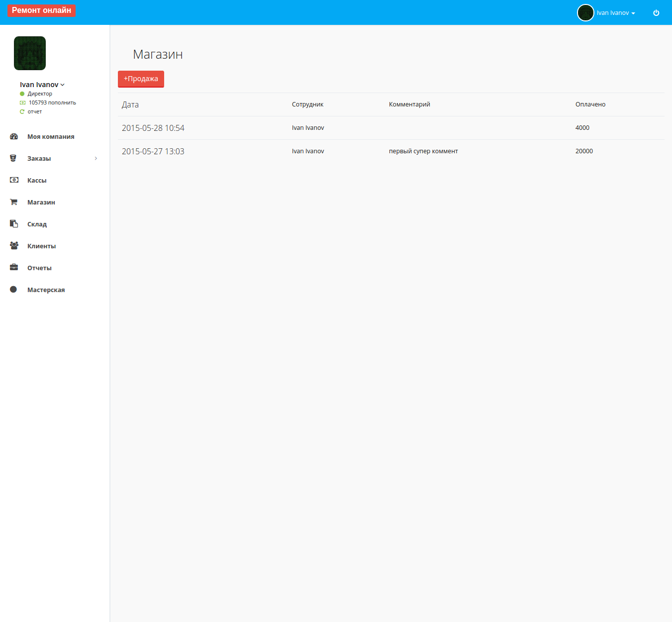This screenshot has width=672, height=622.
Task: Open Заказы menu item
Action: pos(39,158)
